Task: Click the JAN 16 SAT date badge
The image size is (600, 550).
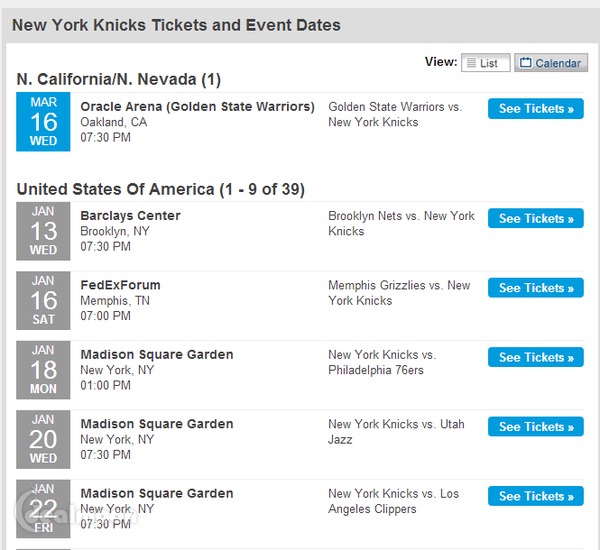Action: (43, 300)
